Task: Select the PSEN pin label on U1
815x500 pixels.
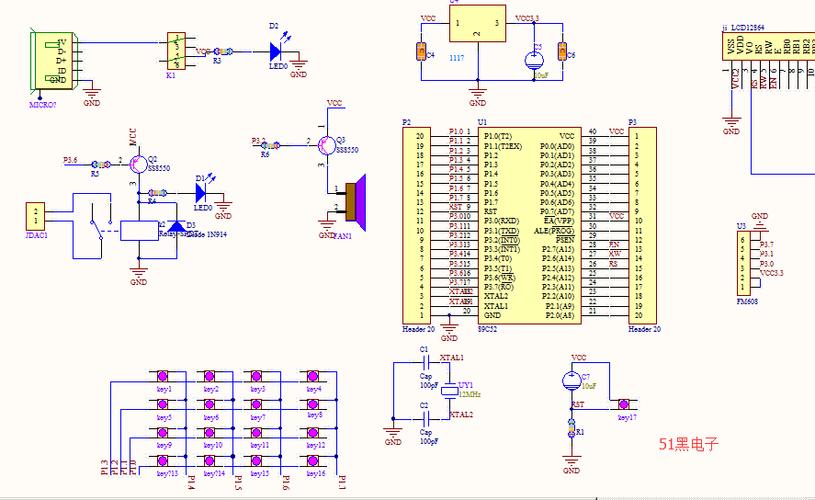Action: pos(564,240)
